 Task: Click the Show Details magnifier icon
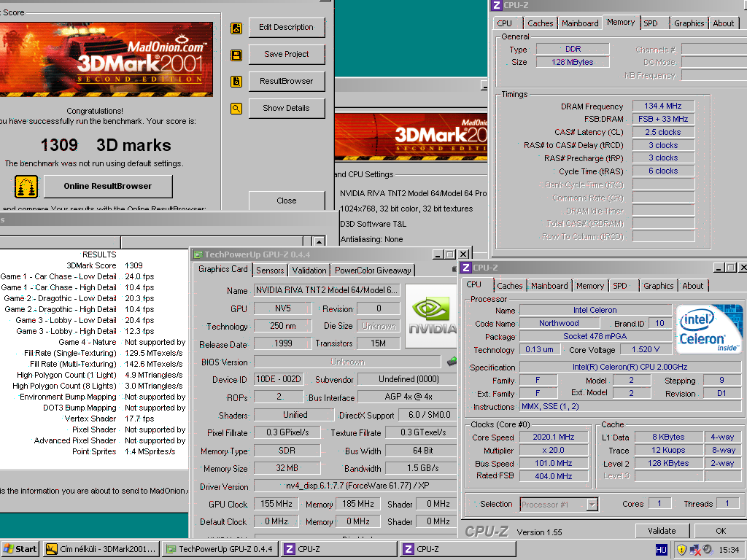(236, 109)
